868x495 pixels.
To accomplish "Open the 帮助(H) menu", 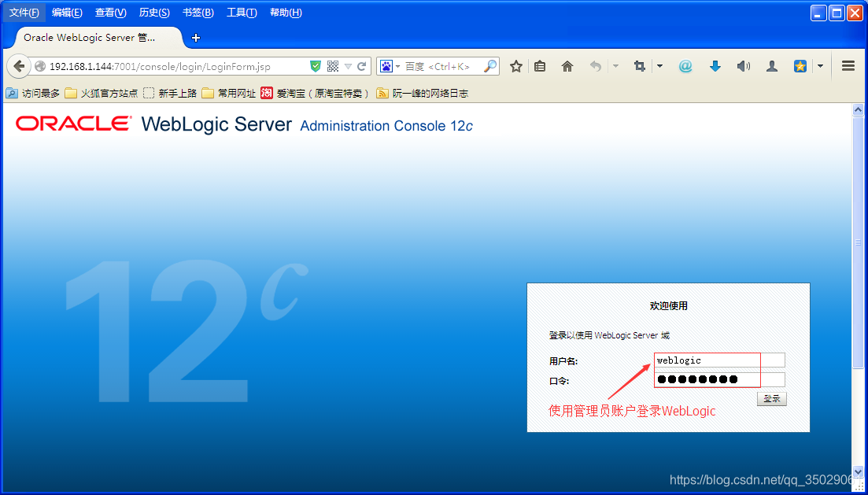I will pos(286,12).
